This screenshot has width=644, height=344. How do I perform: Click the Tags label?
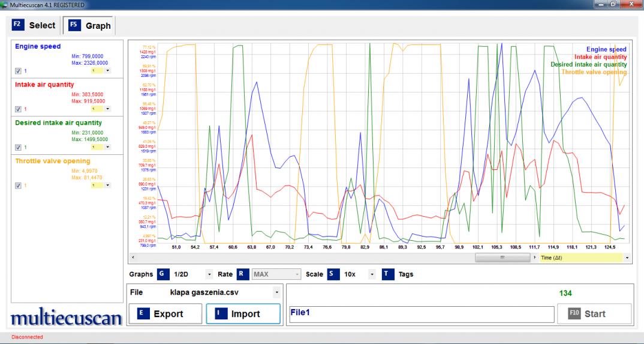click(x=406, y=274)
